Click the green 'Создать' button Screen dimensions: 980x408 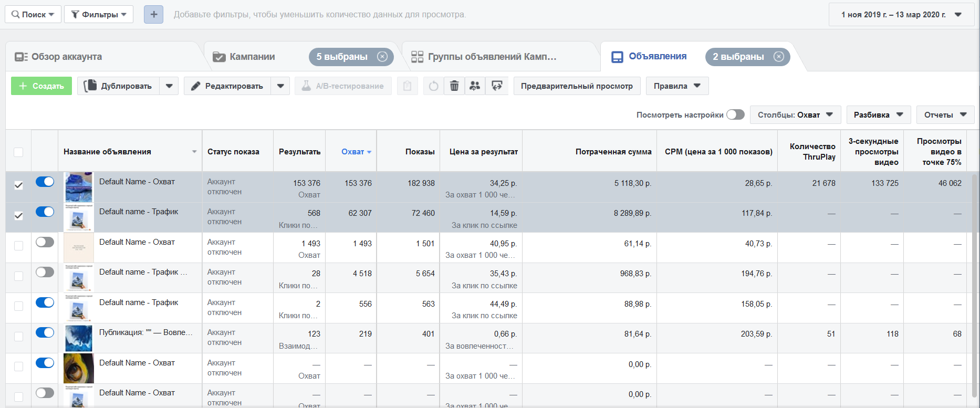[41, 86]
